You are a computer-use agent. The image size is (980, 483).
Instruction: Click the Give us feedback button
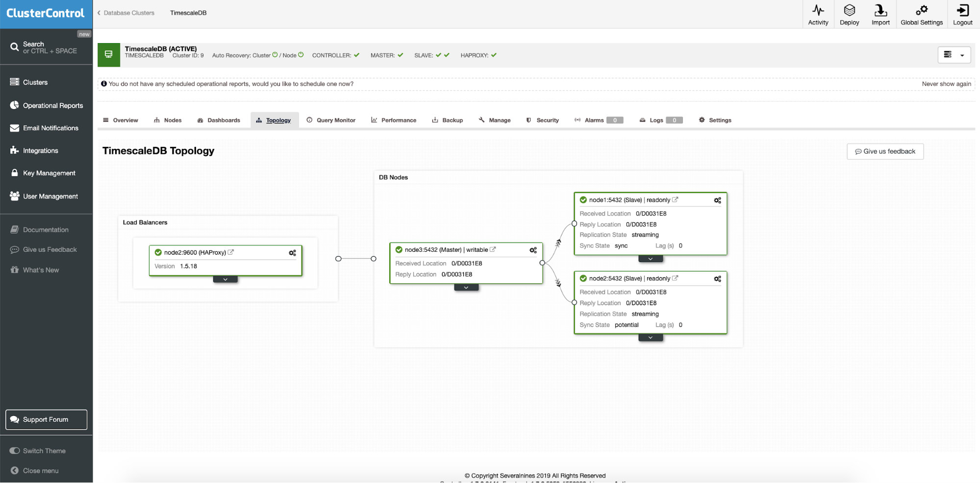click(x=885, y=151)
